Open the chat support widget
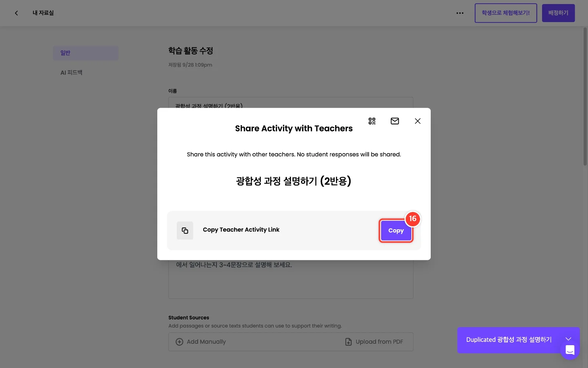 tap(570, 350)
